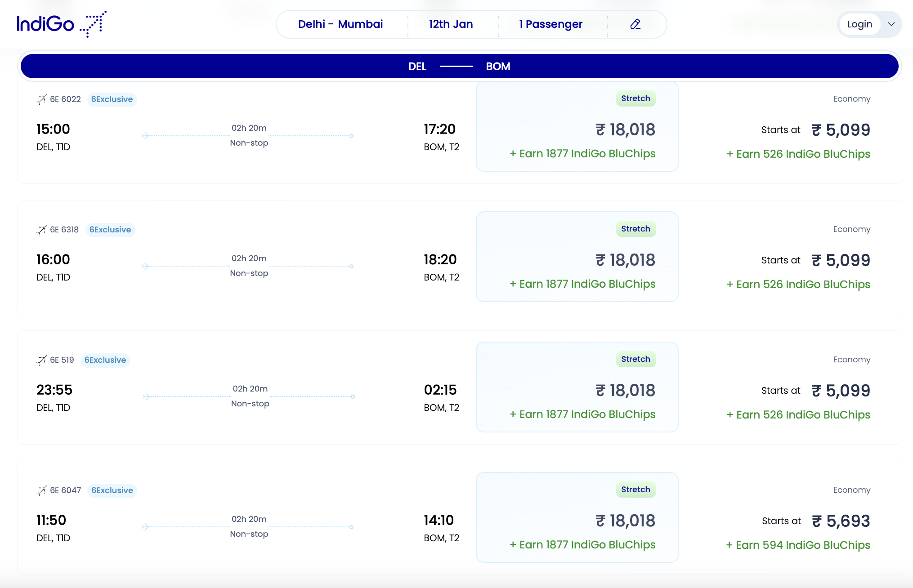Screen dimensions: 913x588
Task: Open the 12th Jan date selector
Action: [450, 24]
